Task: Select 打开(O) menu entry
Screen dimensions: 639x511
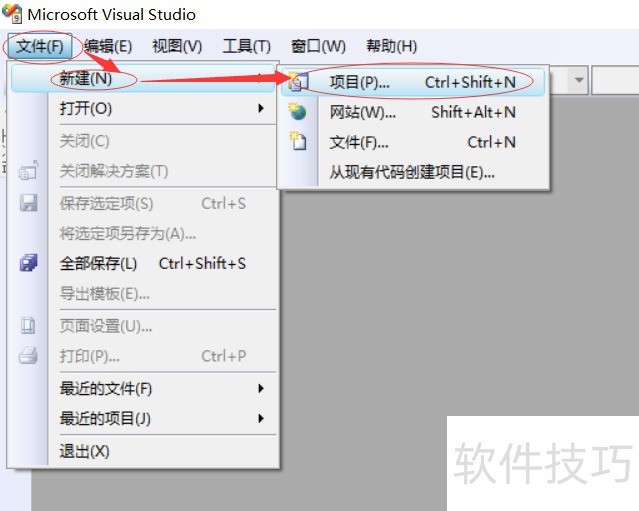Action: pos(143,108)
